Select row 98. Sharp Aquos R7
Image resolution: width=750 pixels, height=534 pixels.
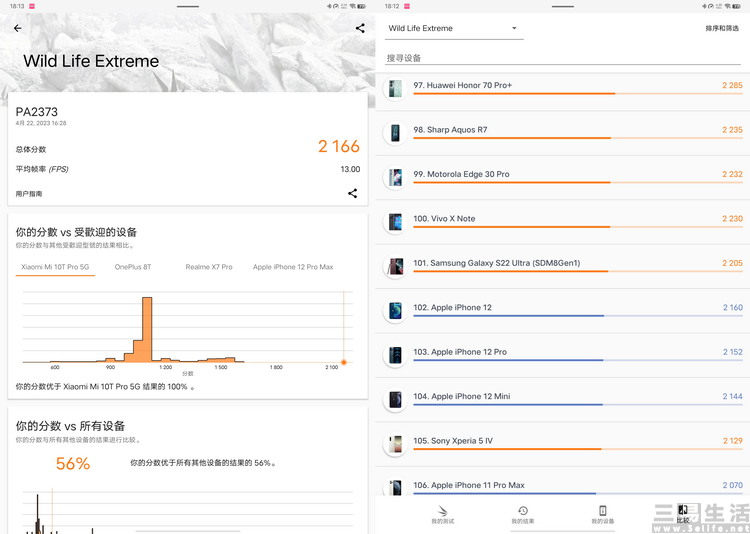tap(563, 133)
